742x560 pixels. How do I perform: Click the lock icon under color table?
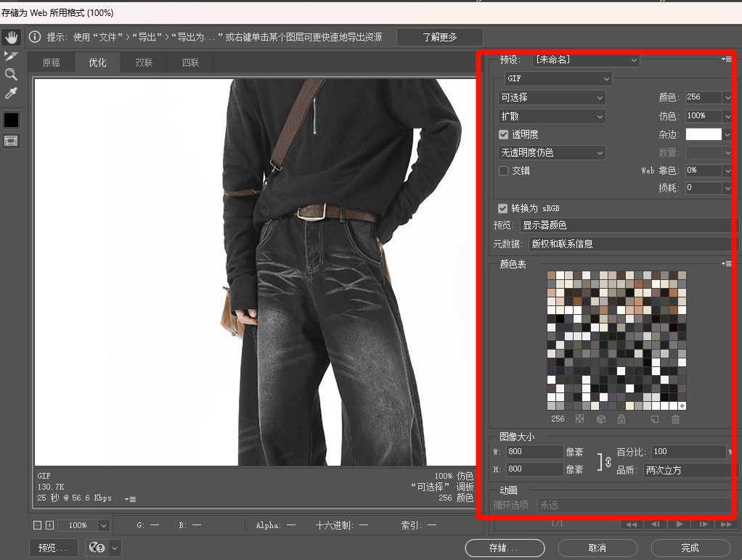point(621,419)
